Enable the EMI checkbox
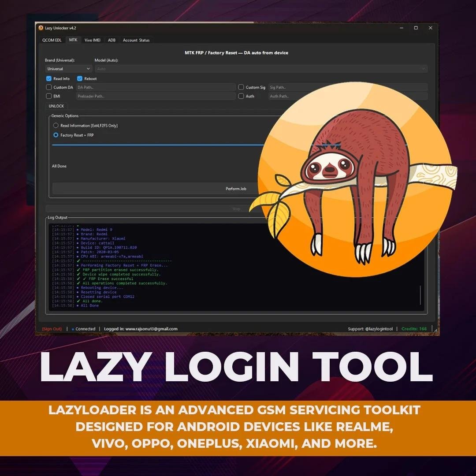Screen dimensions: 476x476 coord(48,96)
